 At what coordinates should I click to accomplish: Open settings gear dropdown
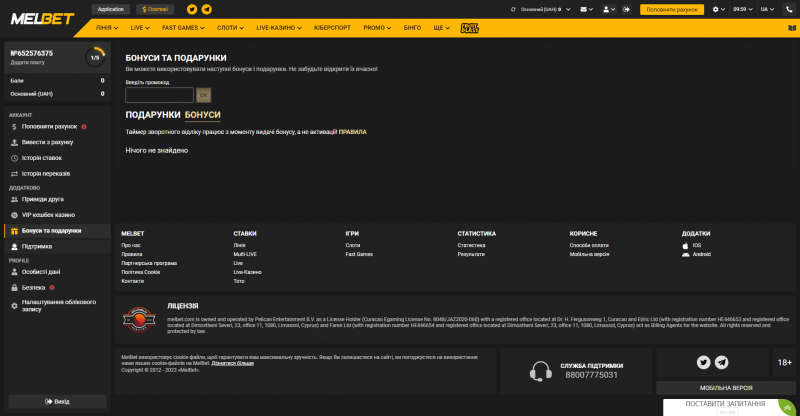coord(718,9)
